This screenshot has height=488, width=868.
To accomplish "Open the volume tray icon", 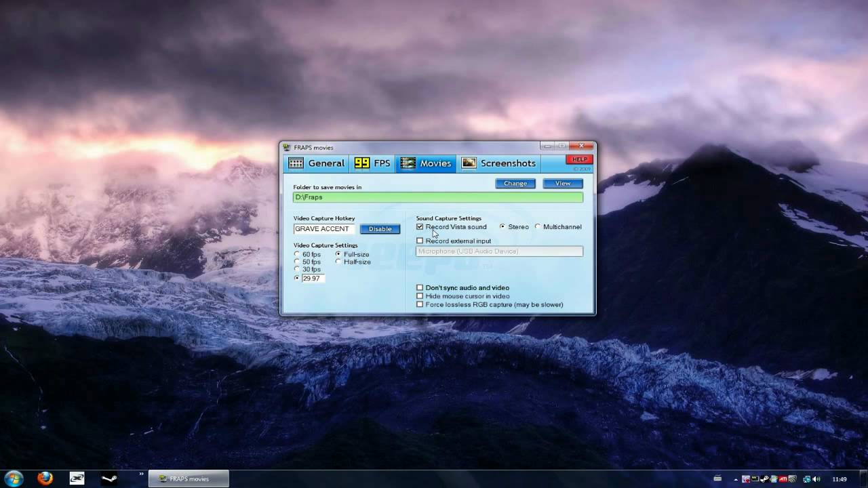I will click(816, 479).
